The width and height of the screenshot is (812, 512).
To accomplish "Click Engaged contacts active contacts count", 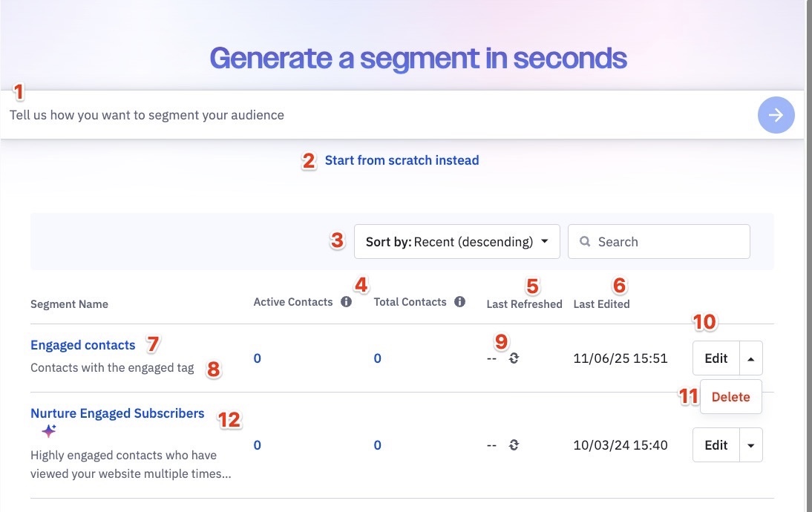I will (258, 358).
